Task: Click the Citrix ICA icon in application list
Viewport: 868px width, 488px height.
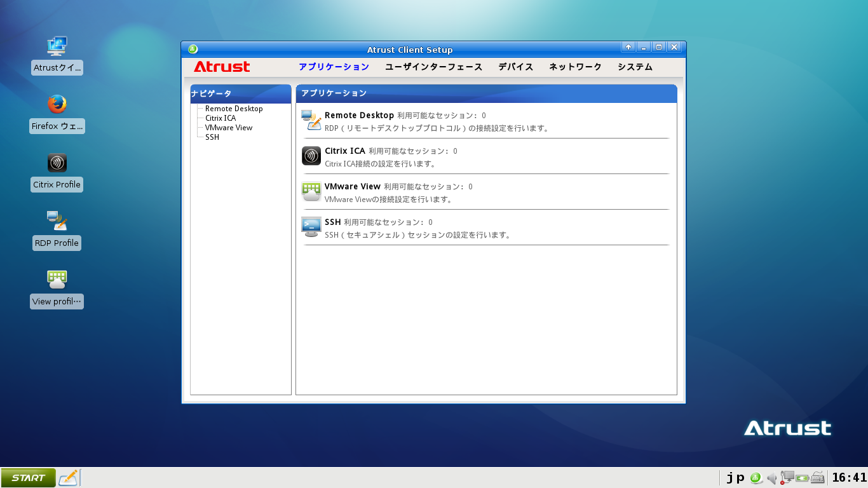Action: click(311, 156)
